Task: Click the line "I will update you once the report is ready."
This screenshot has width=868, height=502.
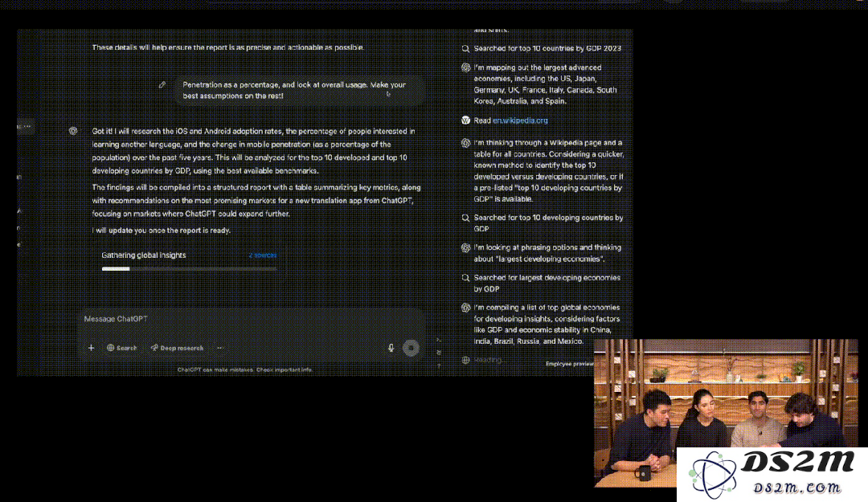Action: click(161, 231)
